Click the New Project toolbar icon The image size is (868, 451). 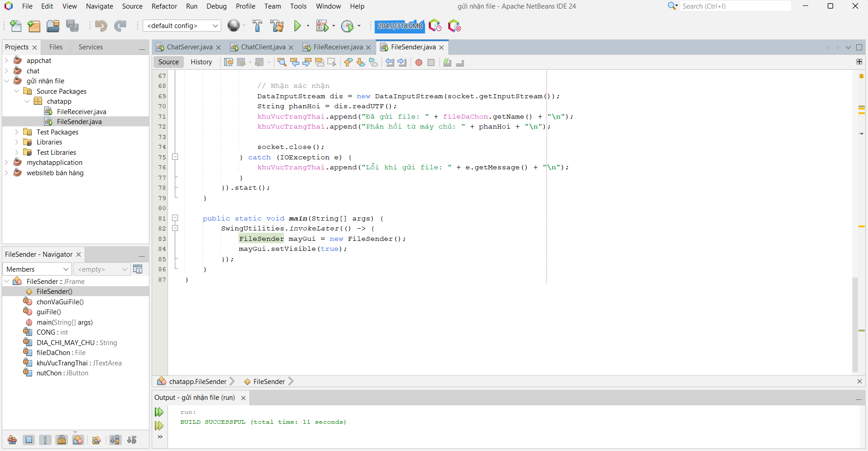point(34,26)
